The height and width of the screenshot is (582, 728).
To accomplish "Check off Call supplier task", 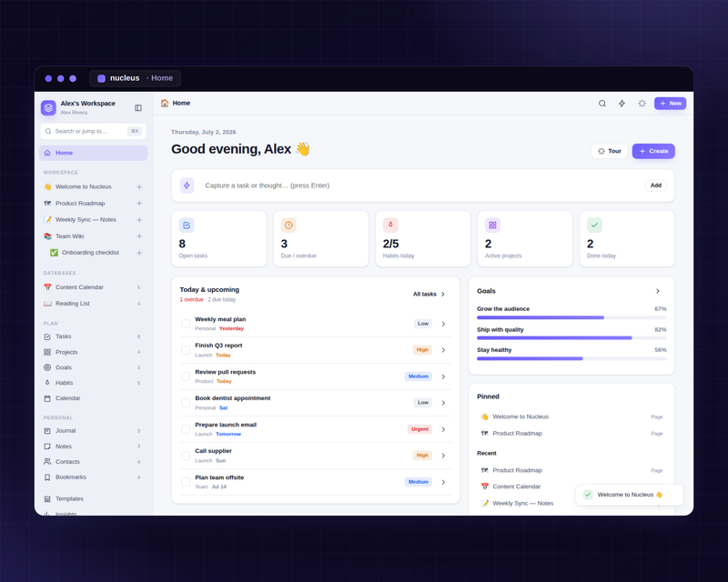I will [186, 456].
